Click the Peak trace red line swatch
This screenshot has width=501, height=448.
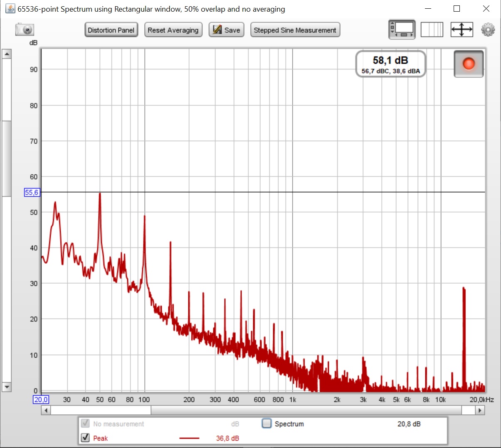[189, 438]
